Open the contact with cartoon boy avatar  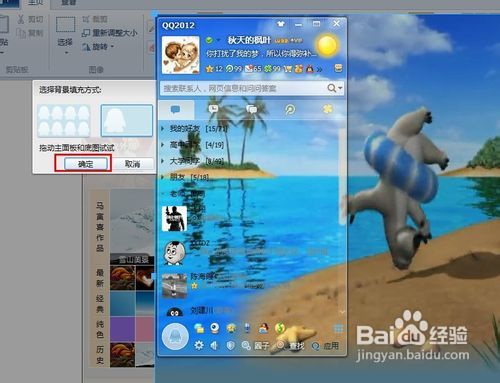(174, 253)
